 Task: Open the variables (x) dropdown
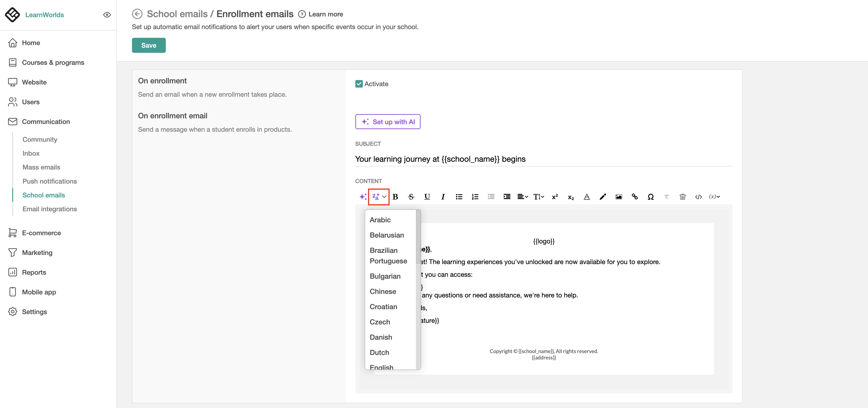pos(714,197)
